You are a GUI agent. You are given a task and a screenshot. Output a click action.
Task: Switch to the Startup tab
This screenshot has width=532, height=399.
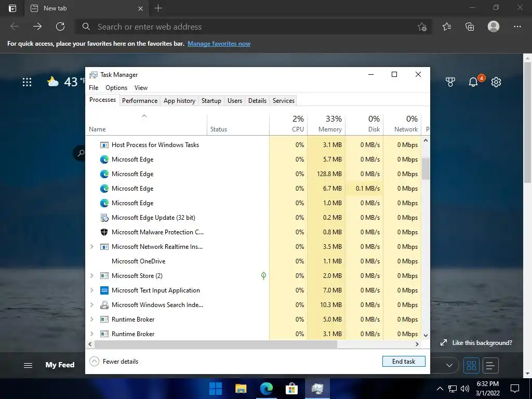point(211,100)
